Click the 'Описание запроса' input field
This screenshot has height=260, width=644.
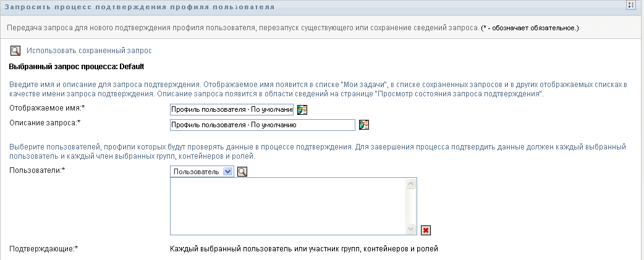point(263,125)
